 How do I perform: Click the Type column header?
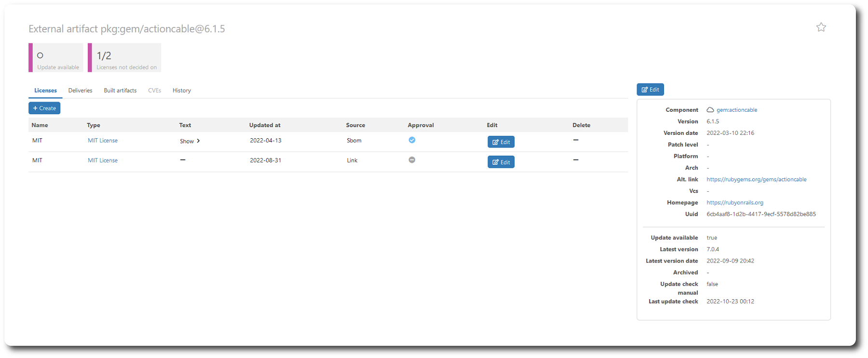pos(94,125)
